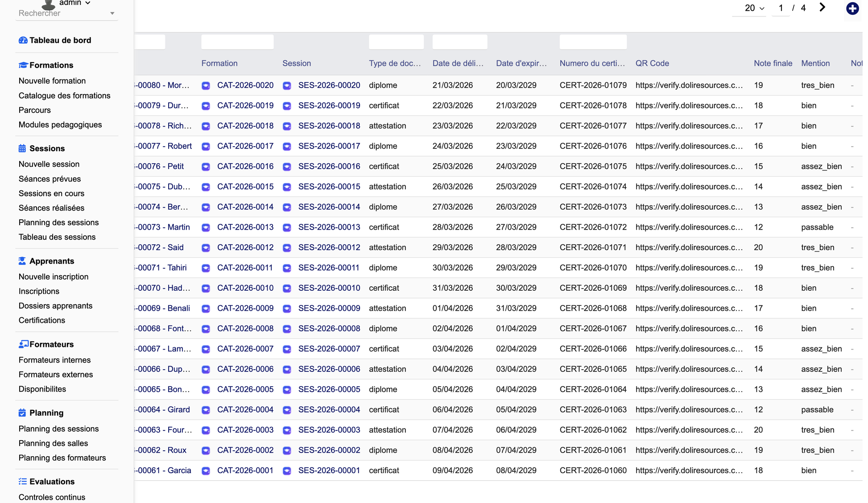Click session icon beside SES-2026-00015
868x503 pixels.
click(287, 187)
